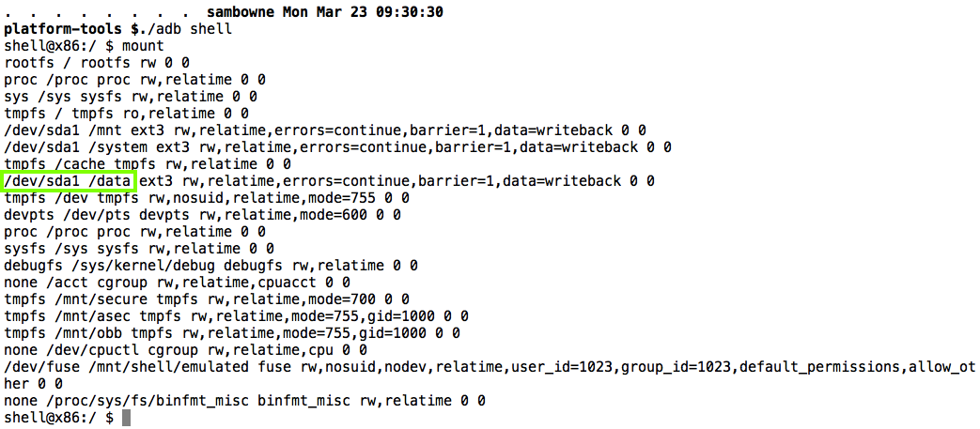Click the /dev/sda1 /mnt ext3 line
The image size is (980, 429).
(325, 130)
